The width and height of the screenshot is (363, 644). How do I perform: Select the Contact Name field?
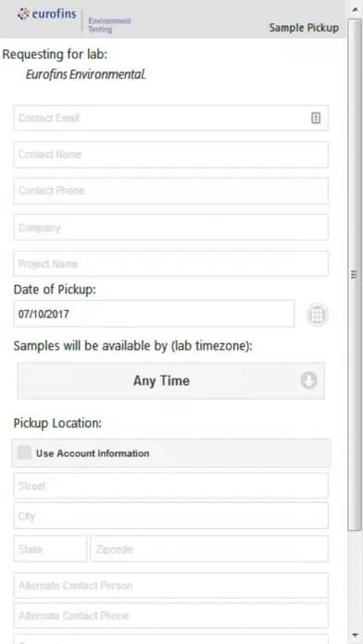pos(171,155)
